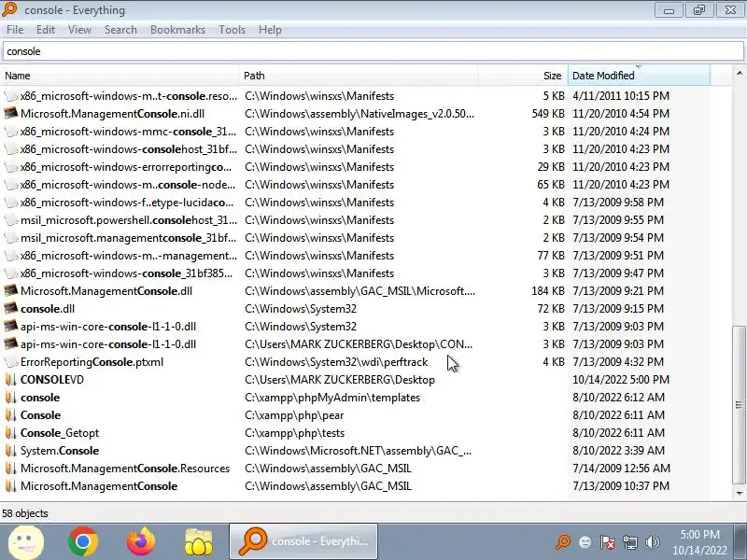Select the Microsoft.ManagementConsole.dll file icon
The width and height of the screenshot is (747, 560).
click(x=11, y=291)
